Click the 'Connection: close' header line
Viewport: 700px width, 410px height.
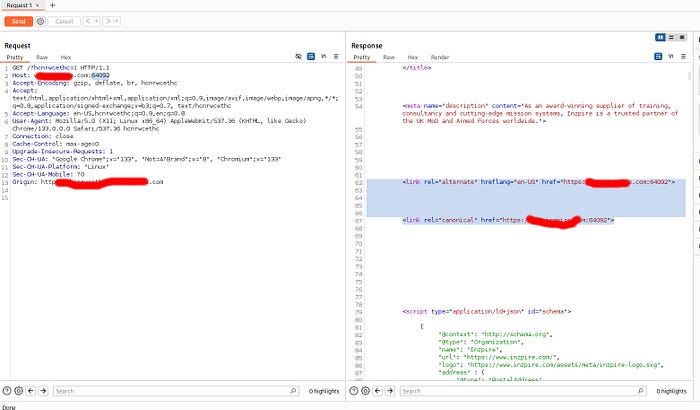coord(43,136)
